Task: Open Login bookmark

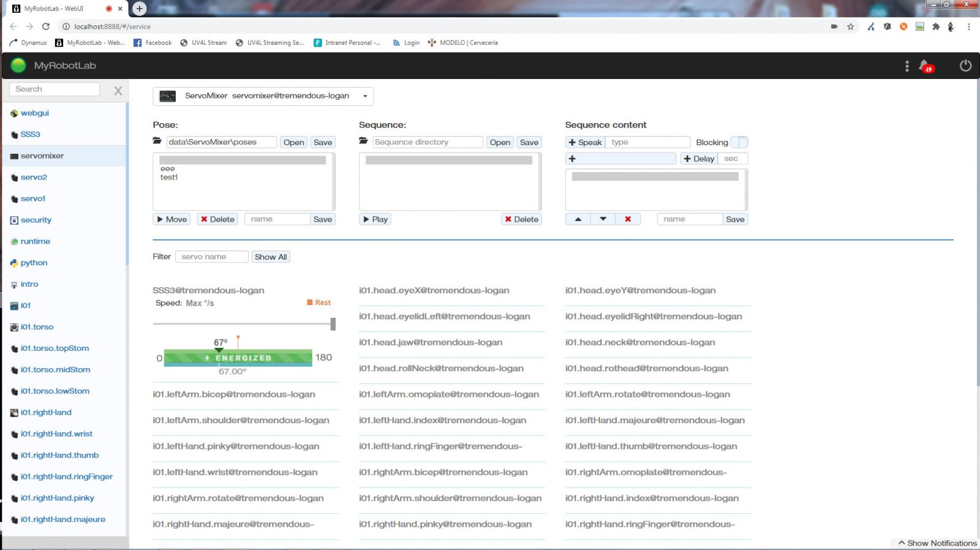Action: coord(406,43)
